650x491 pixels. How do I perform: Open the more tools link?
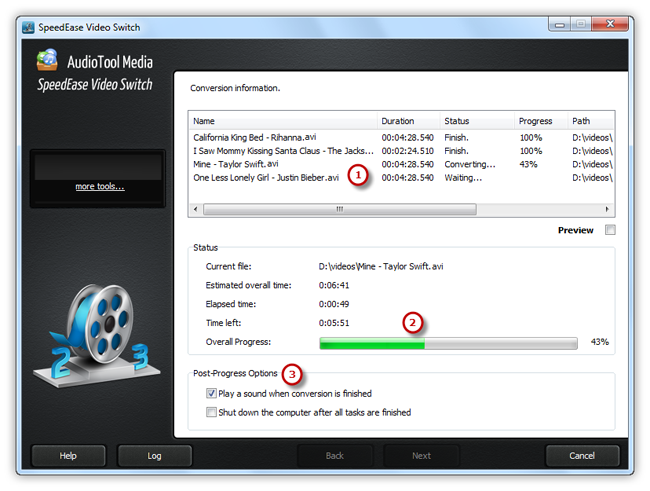[100, 186]
